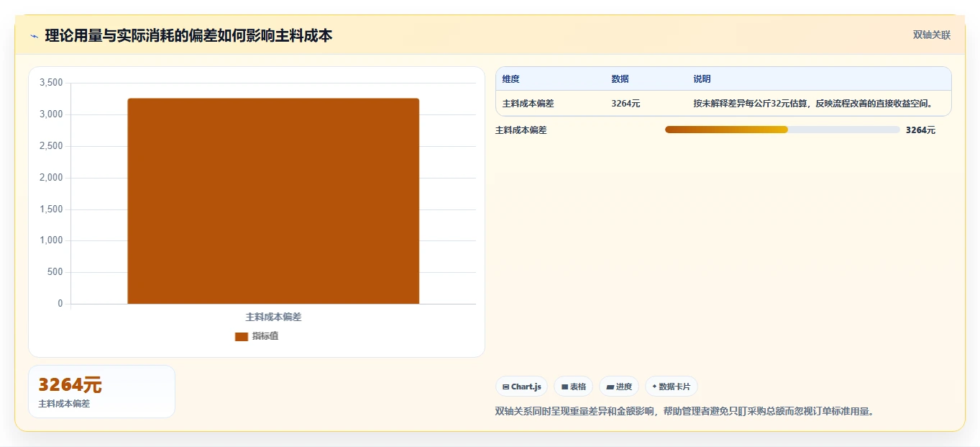Screen dimensions: 980x447
Task: Click the orange 主料成本偏差 chart bar
Action: coord(273,201)
